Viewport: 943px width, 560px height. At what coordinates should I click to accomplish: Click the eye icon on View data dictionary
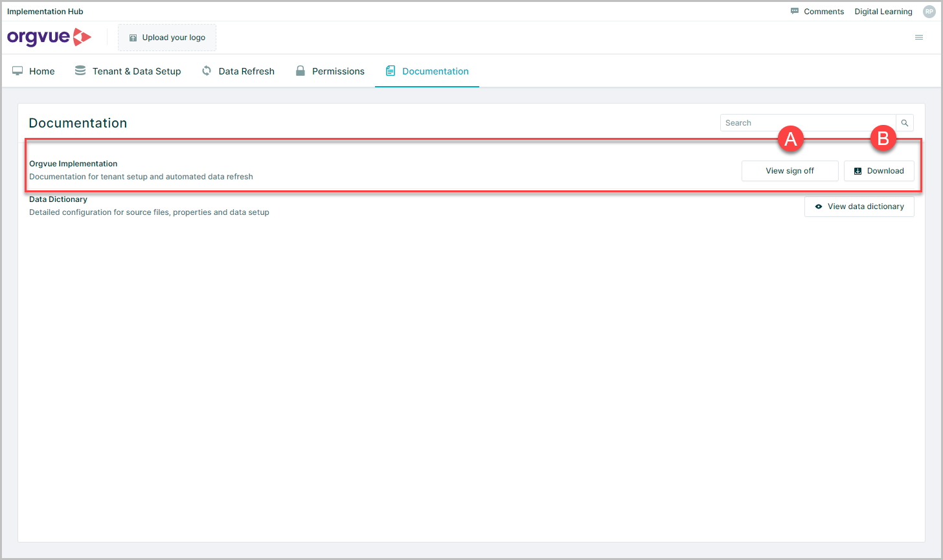click(x=819, y=207)
